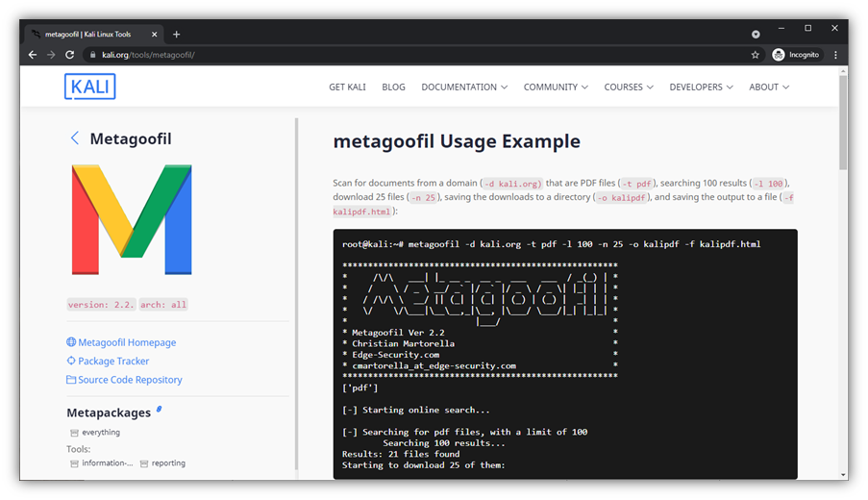Click the folder icon beside Source Code Repository

[71, 380]
